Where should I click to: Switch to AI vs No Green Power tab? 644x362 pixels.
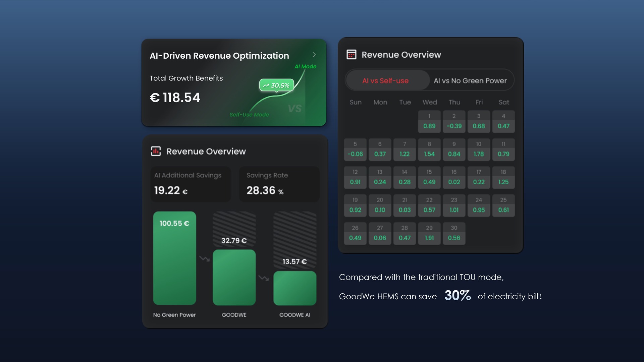pyautogui.click(x=470, y=80)
